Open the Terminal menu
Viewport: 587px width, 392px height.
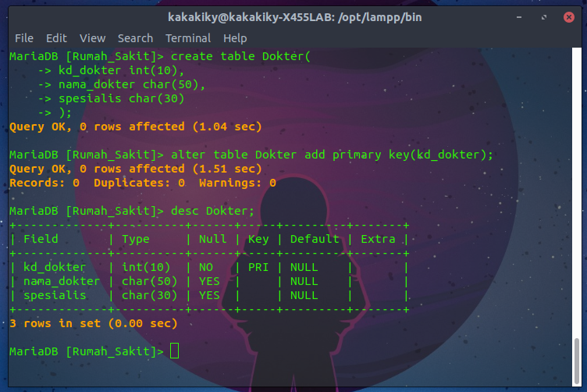point(188,38)
